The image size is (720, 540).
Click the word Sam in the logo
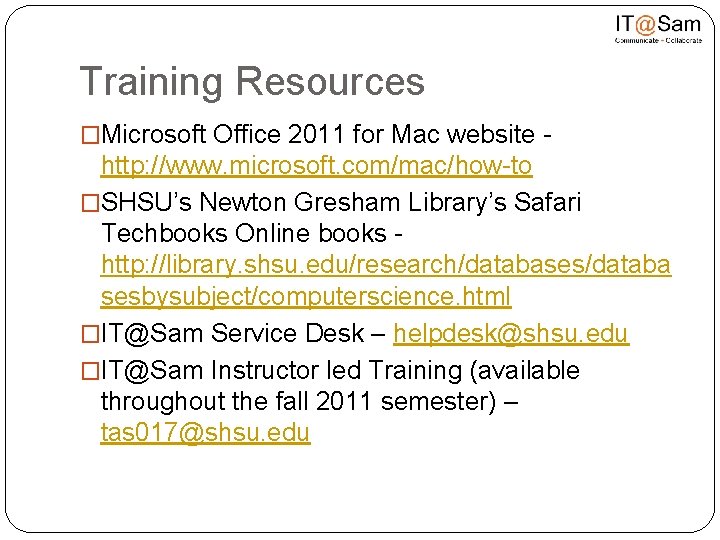[679, 24]
